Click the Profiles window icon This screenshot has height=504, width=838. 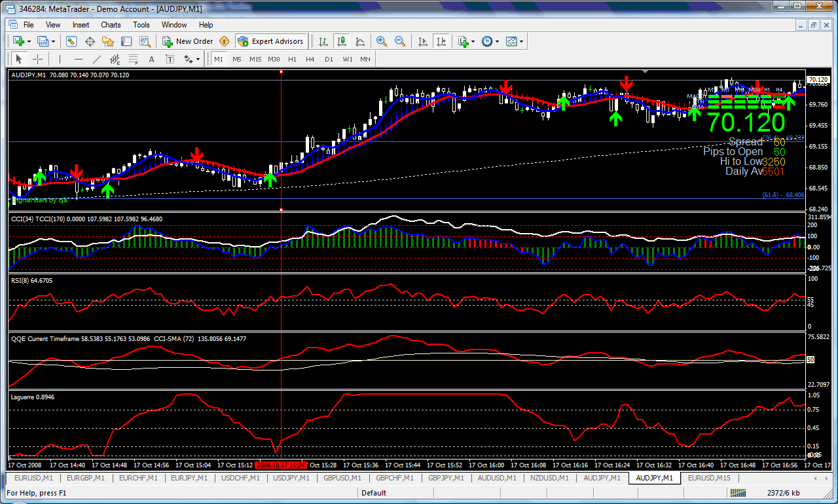[43, 41]
